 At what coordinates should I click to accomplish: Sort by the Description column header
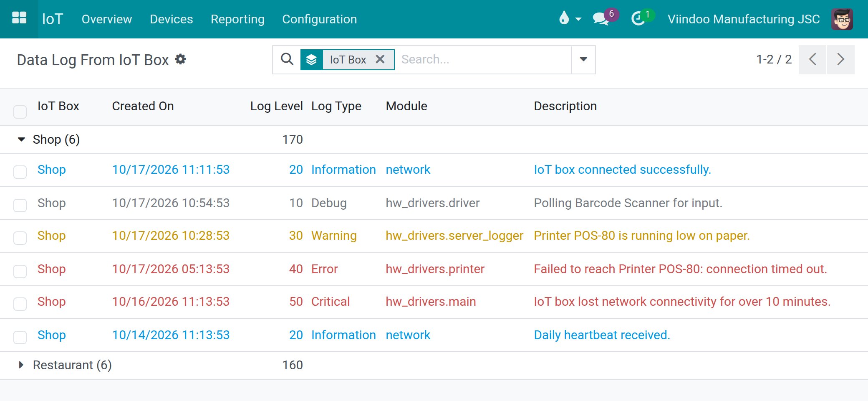pyautogui.click(x=565, y=106)
